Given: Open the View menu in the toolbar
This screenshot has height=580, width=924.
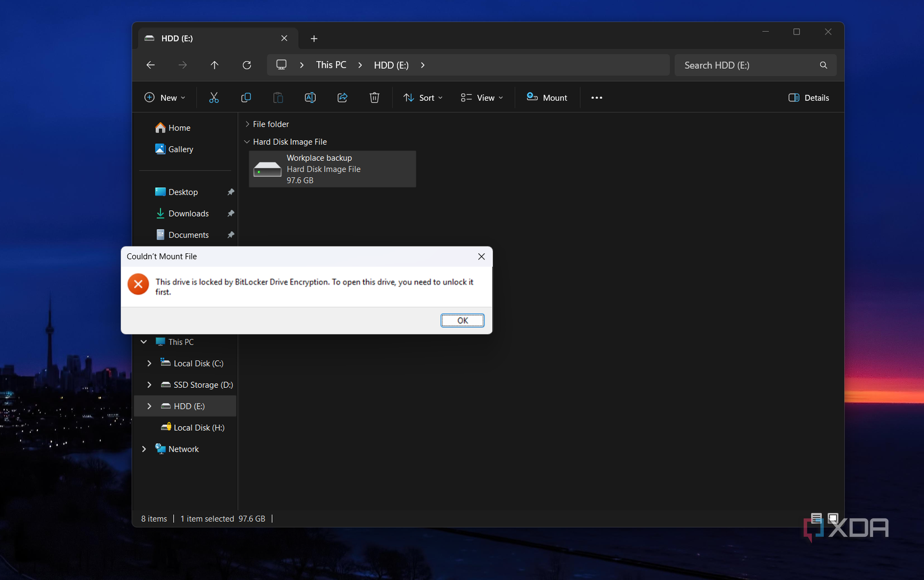Looking at the screenshot, I should 481,97.
